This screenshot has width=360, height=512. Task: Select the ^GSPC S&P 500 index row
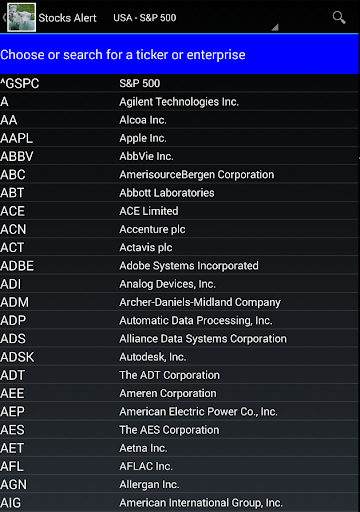pos(179,83)
